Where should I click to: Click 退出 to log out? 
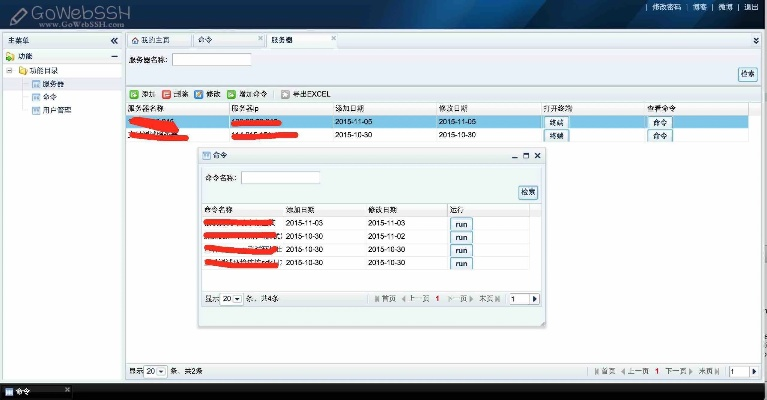(x=751, y=7)
